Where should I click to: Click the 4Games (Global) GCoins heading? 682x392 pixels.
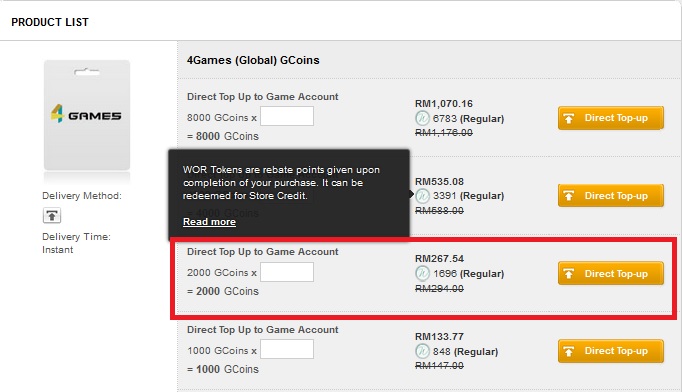click(253, 60)
